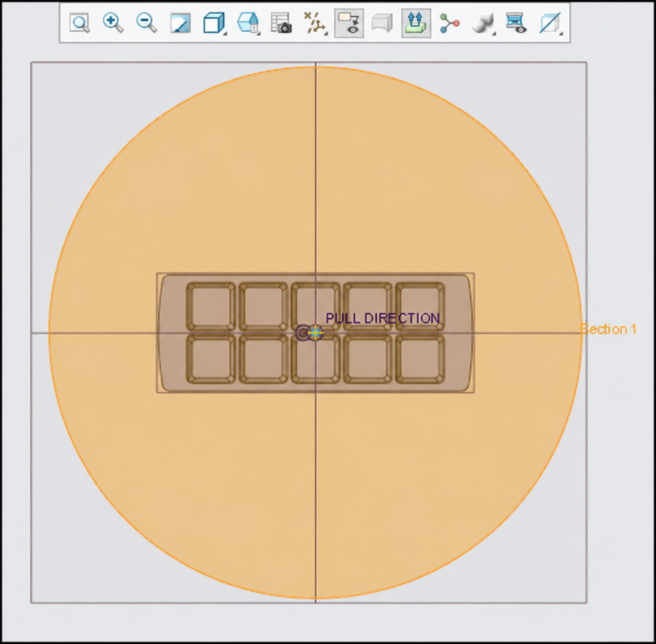
Task: Open the diagonal section plane dropdown
Action: pyautogui.click(x=550, y=23)
